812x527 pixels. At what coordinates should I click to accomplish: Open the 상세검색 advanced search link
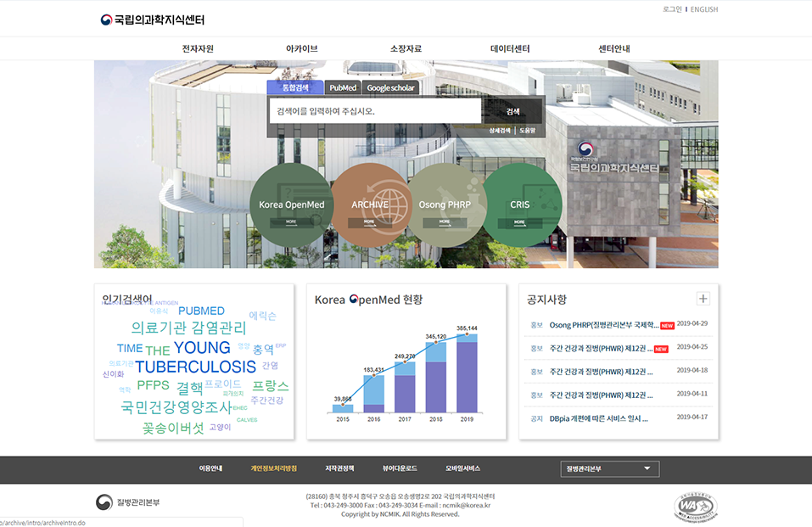coord(500,131)
